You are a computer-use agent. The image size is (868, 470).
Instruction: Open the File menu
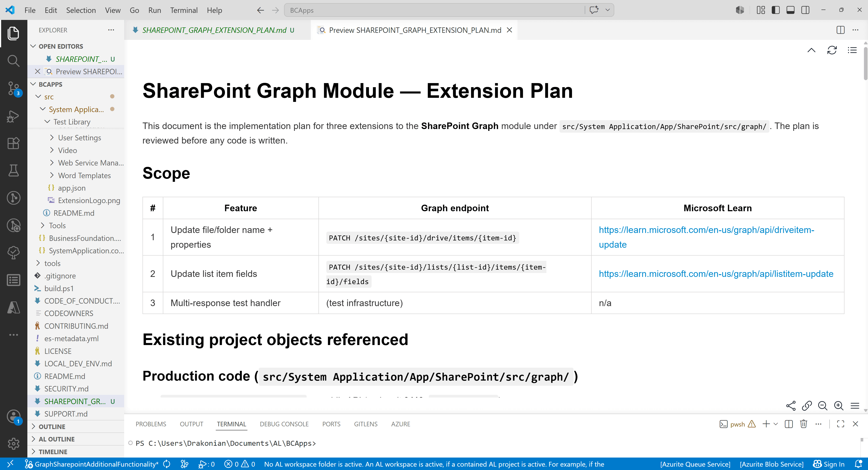coord(30,10)
